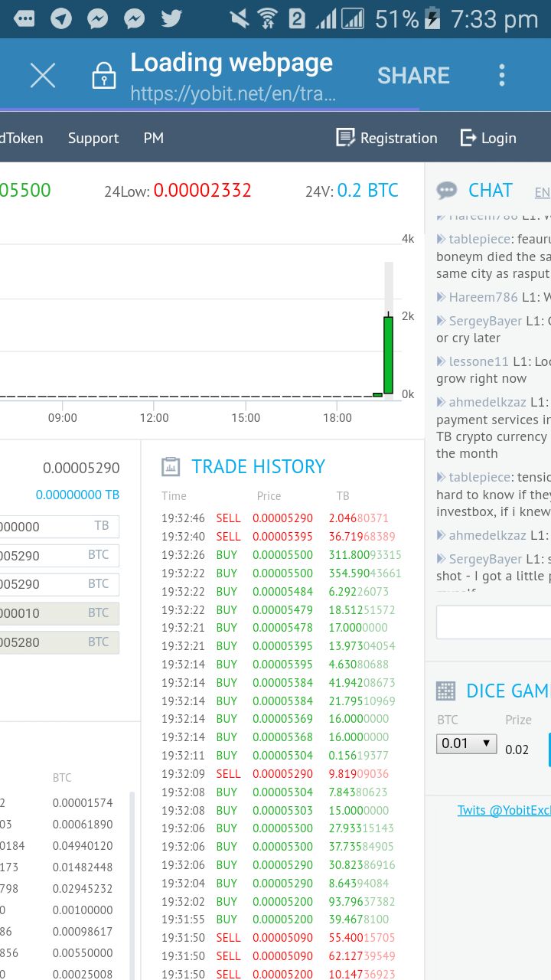551x980 pixels.
Task: Click the 24V value 0.2 BTC
Action: 368,191
